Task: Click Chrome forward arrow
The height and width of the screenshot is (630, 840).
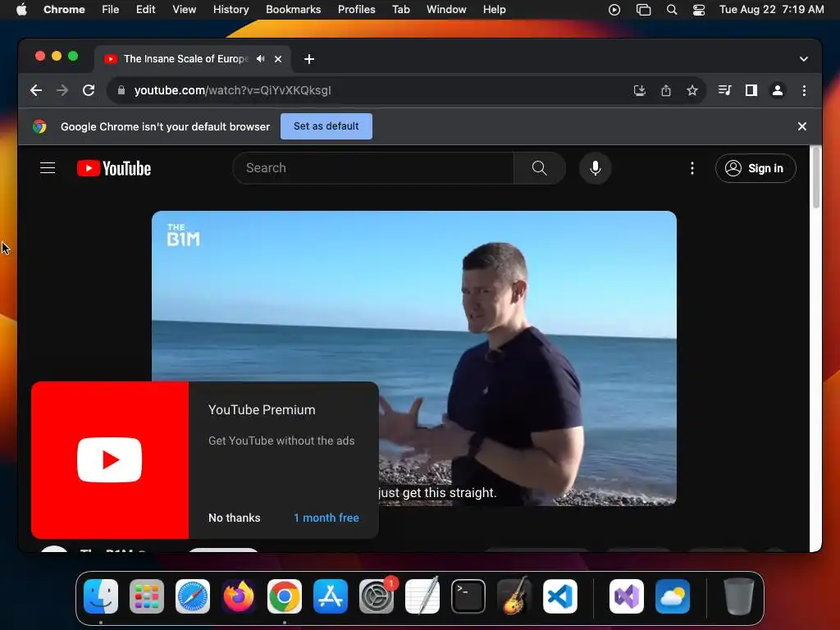Action: pyautogui.click(x=62, y=90)
